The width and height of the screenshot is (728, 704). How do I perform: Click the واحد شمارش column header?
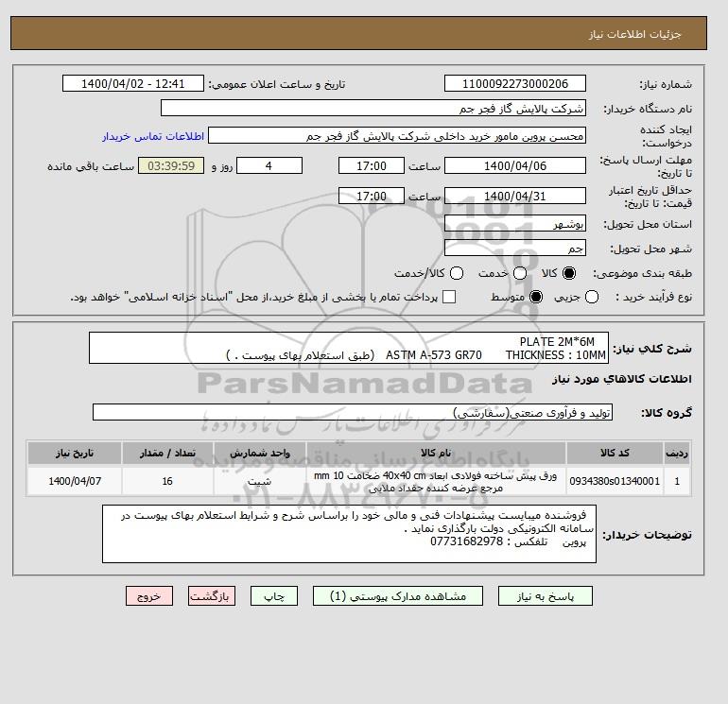[x=260, y=453]
